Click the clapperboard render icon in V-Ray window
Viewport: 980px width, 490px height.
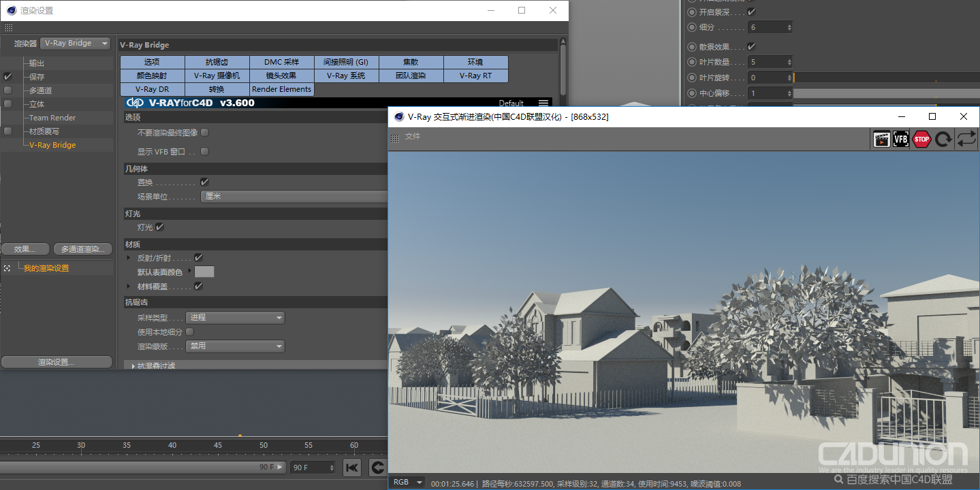(882, 139)
